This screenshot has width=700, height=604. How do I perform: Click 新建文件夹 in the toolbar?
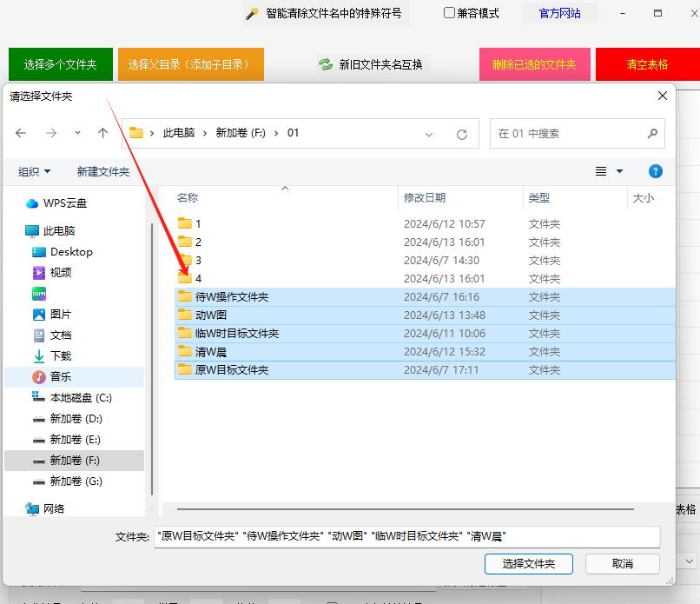[103, 171]
